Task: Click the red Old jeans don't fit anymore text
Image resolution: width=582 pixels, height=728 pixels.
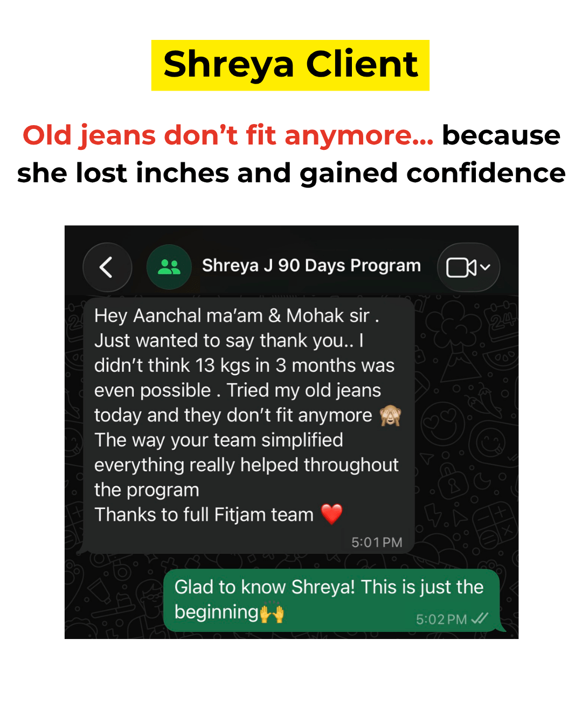Action: click(228, 135)
